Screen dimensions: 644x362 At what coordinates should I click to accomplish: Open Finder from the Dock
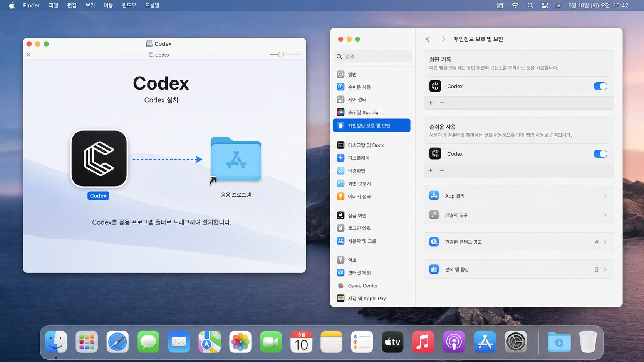click(x=56, y=342)
